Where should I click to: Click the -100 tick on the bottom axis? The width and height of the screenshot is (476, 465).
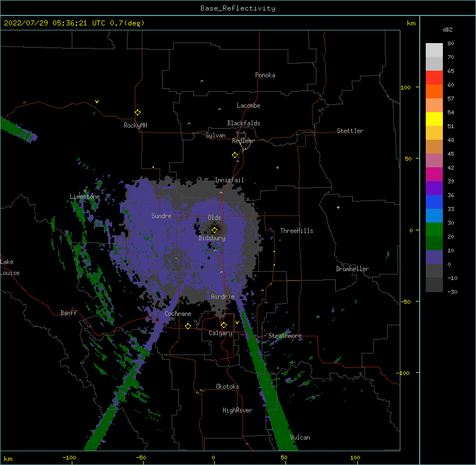(69, 457)
